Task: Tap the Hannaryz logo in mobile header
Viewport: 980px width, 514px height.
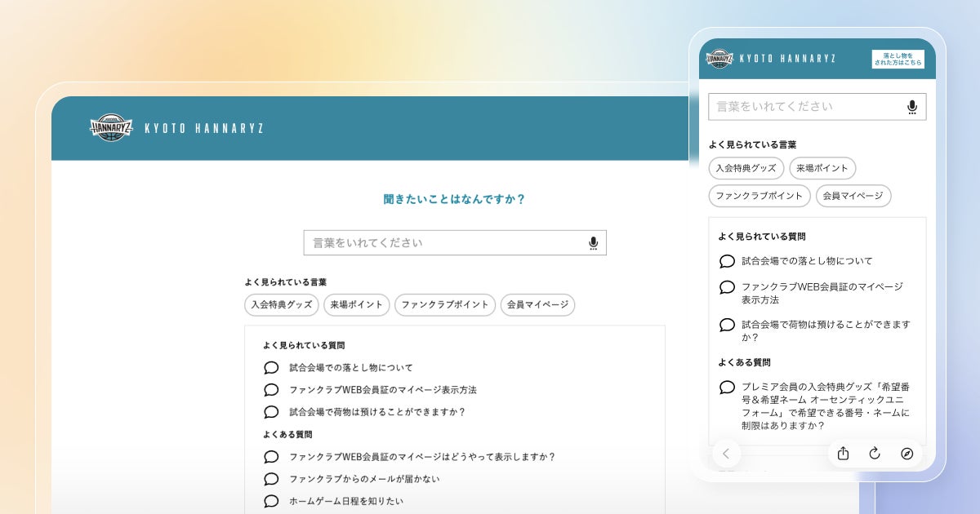Action: [719, 59]
